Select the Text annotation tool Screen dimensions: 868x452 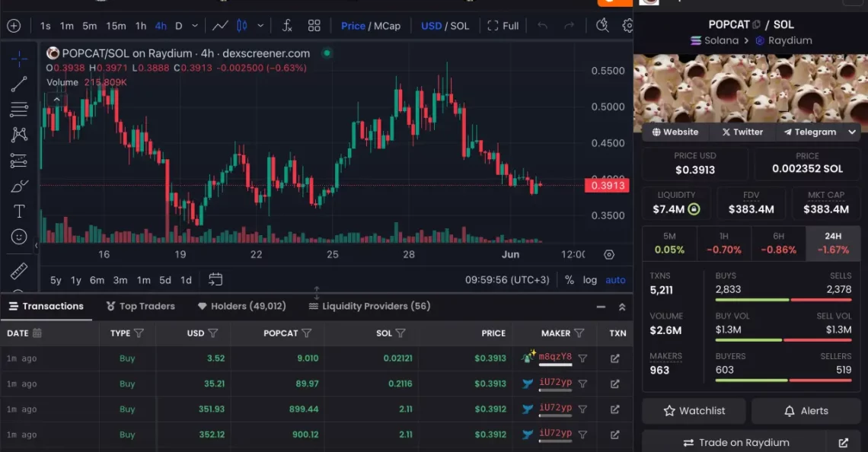tap(19, 212)
